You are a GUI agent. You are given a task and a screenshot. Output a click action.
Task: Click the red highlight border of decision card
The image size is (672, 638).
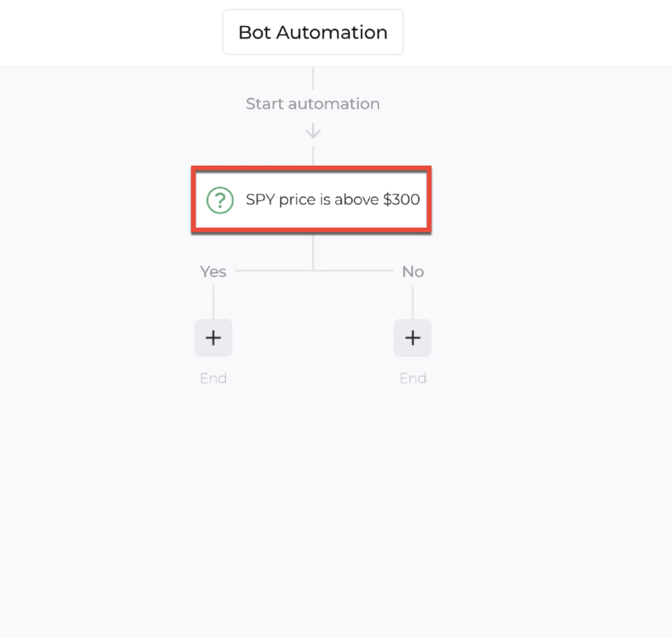pyautogui.click(x=311, y=169)
